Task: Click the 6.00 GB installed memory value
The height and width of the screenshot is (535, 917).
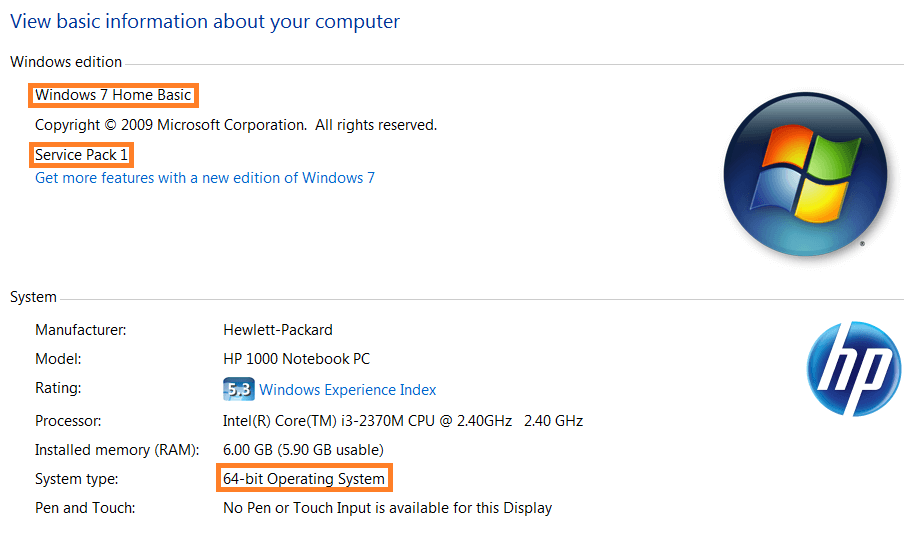Action: tap(304, 450)
